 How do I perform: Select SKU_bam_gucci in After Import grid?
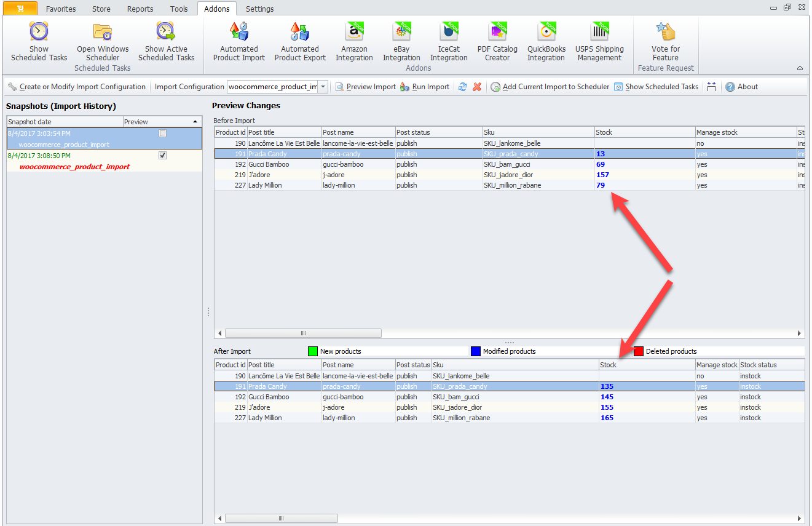(455, 397)
